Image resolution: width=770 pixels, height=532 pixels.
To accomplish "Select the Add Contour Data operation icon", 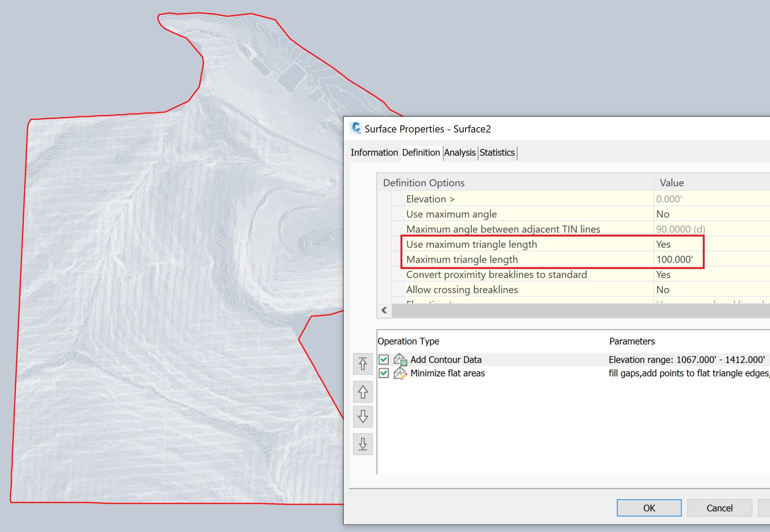I will pyautogui.click(x=399, y=359).
